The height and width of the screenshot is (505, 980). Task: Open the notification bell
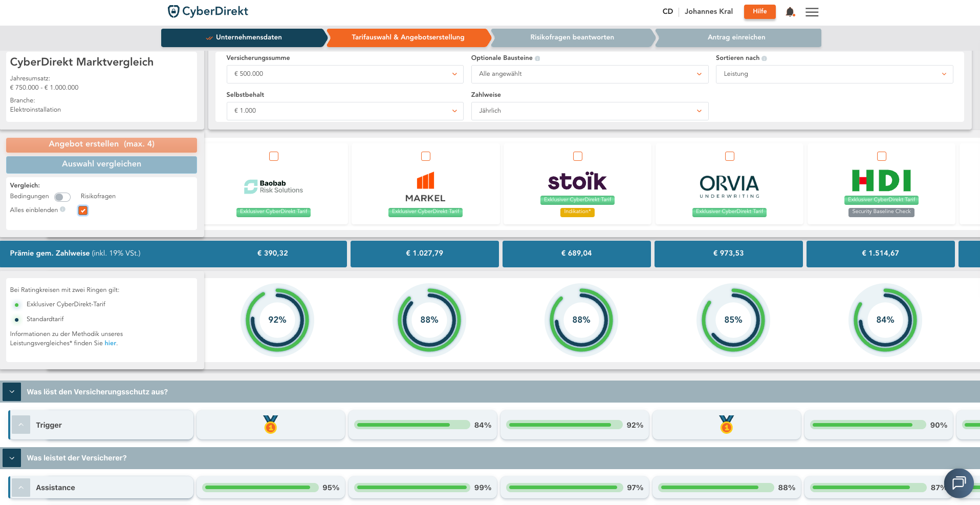point(790,12)
